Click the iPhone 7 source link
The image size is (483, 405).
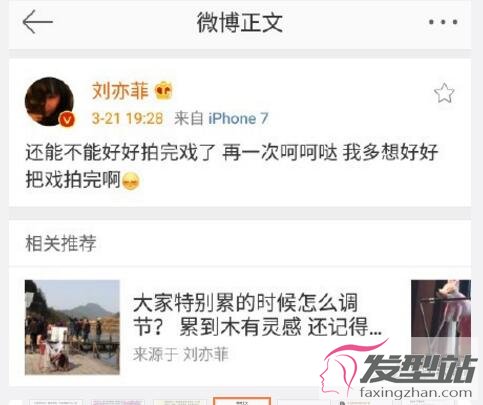pos(238,118)
